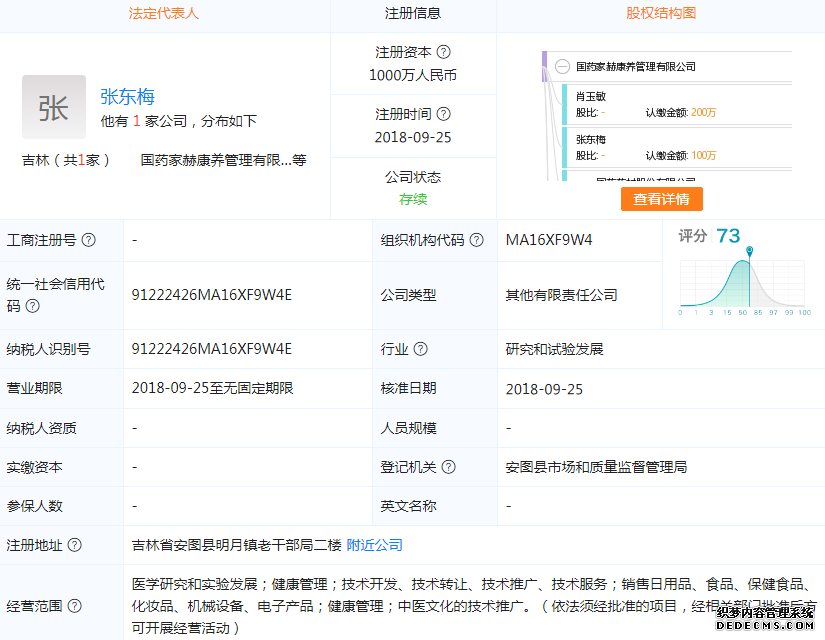Click the approval date value beside 核准日期
This screenshot has height=640, width=825.
[x=544, y=389]
